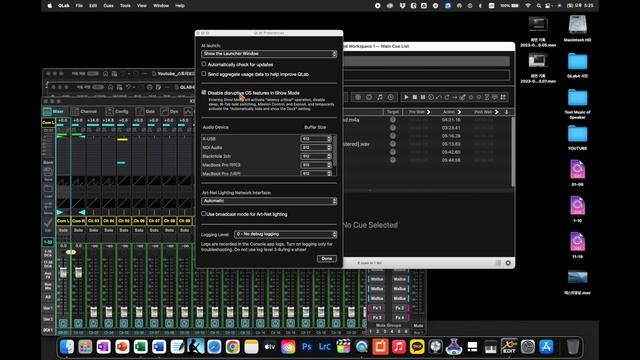Switch to the Channel tab in mixer
This screenshot has height=360, width=640.
click(x=83, y=111)
